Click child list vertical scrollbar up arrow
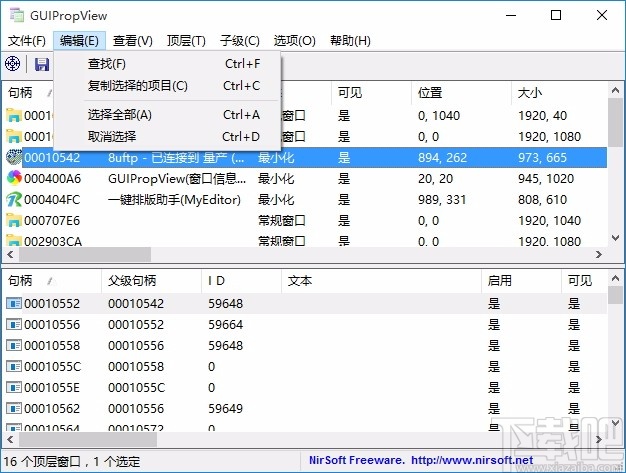Image resolution: width=626 pixels, height=473 pixels. point(615,278)
